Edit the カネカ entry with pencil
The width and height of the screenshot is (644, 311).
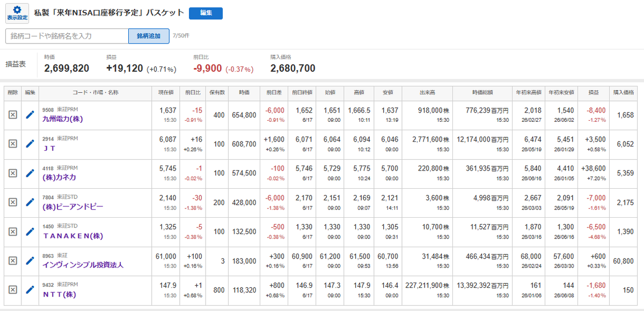(30, 173)
